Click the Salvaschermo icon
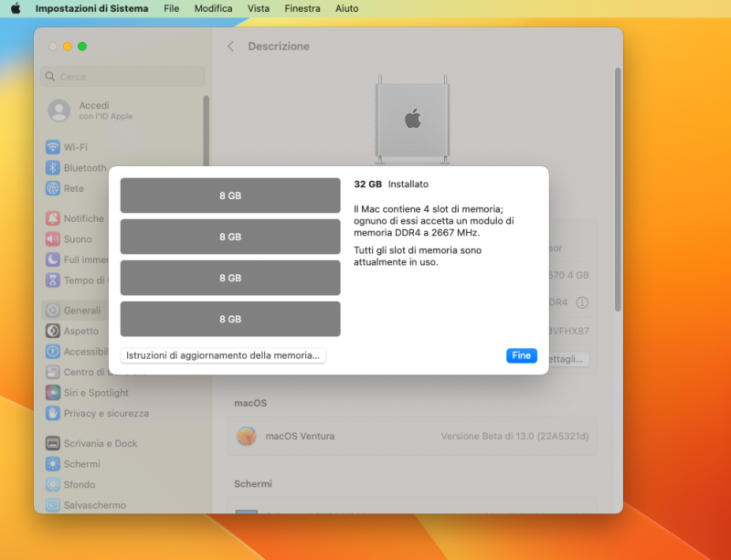Viewport: 731px width, 560px height. (x=53, y=505)
